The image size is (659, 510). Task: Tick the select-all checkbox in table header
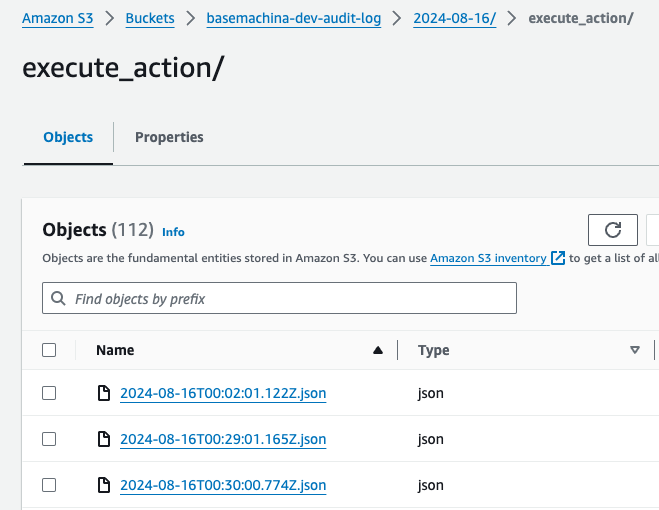click(49, 350)
